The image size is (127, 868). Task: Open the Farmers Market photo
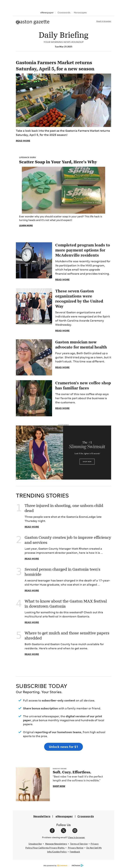(x=63, y=100)
